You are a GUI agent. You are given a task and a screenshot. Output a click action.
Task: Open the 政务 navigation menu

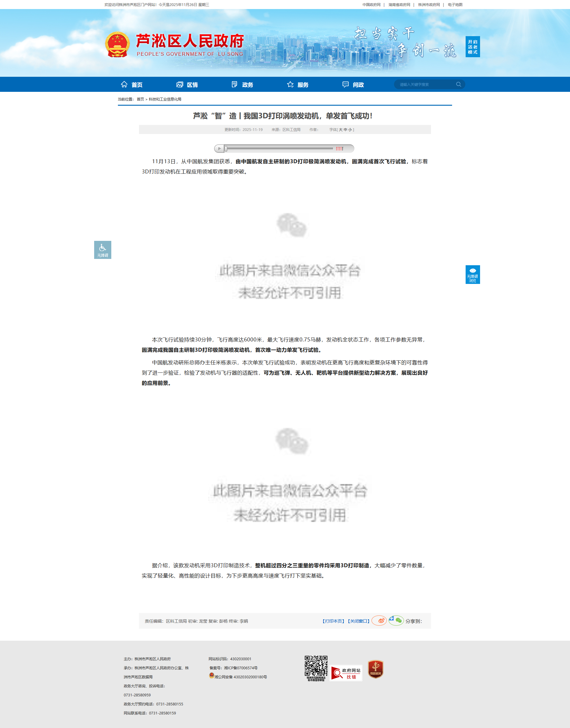tap(242, 85)
